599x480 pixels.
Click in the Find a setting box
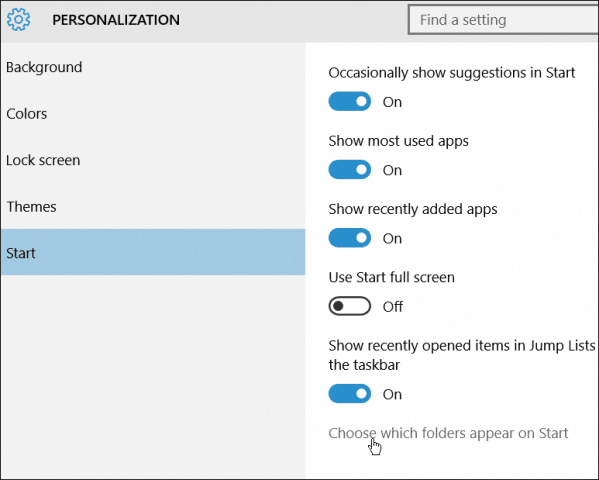pyautogui.click(x=503, y=20)
